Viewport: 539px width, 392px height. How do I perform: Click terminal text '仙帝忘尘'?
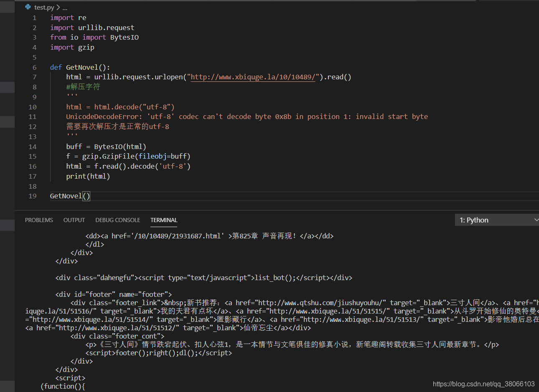tap(259, 328)
